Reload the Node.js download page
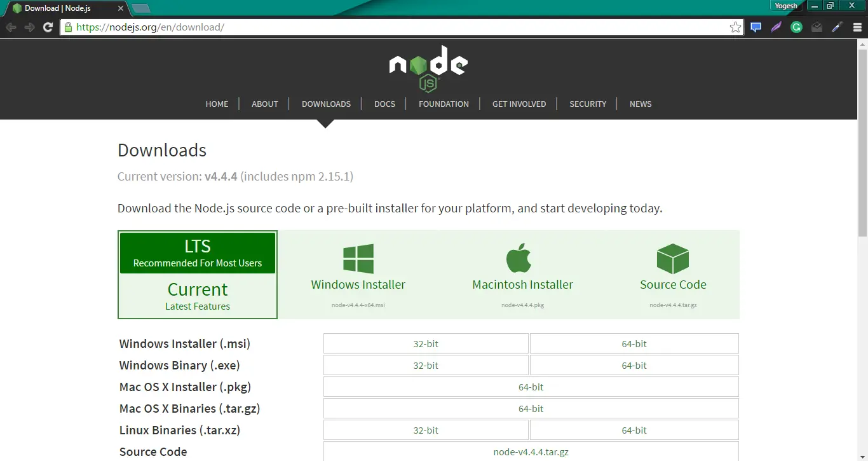868x461 pixels. 48,27
